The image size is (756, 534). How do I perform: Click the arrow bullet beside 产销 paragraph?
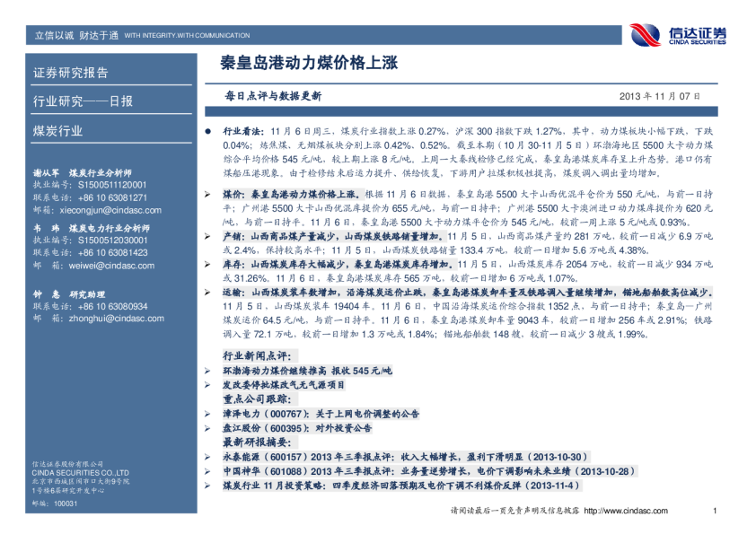pos(208,235)
